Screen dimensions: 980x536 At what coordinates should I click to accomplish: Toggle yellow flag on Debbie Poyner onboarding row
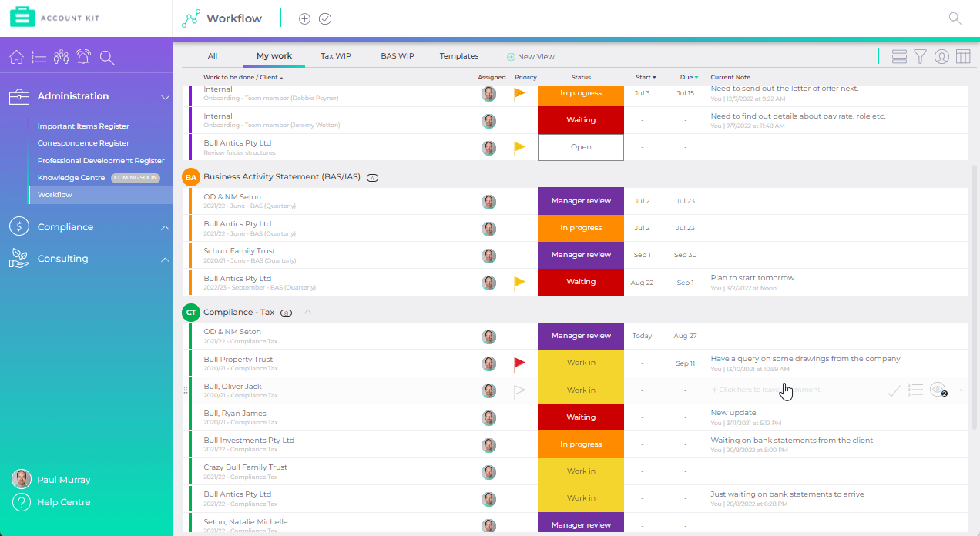coord(519,94)
